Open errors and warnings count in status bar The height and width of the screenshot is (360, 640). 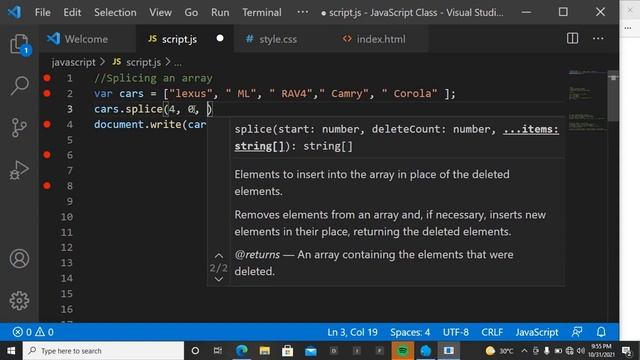33,332
